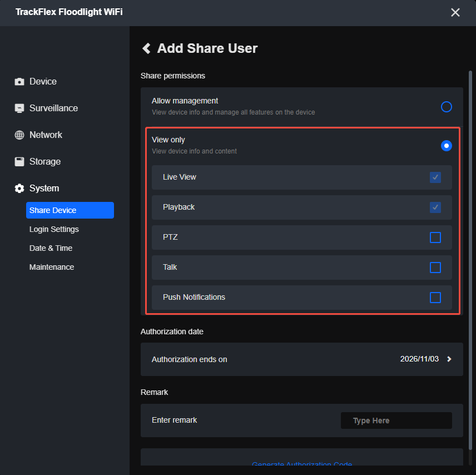This screenshot has height=475, width=476.
Task: Open Date & Time submenu item
Action: click(51, 248)
